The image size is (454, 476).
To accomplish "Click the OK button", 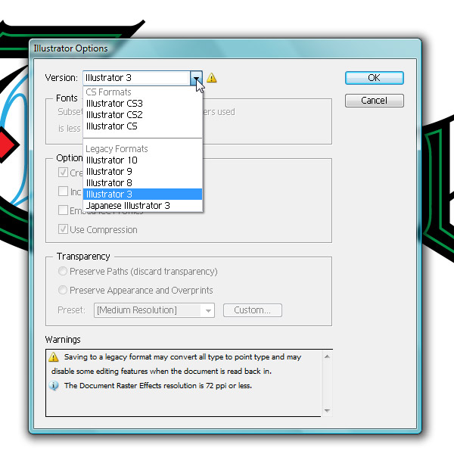I will [x=375, y=78].
